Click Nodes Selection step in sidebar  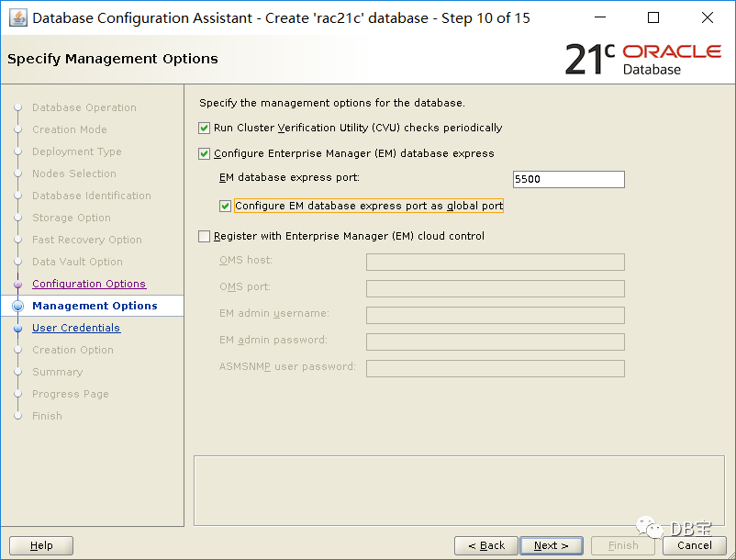tap(74, 174)
